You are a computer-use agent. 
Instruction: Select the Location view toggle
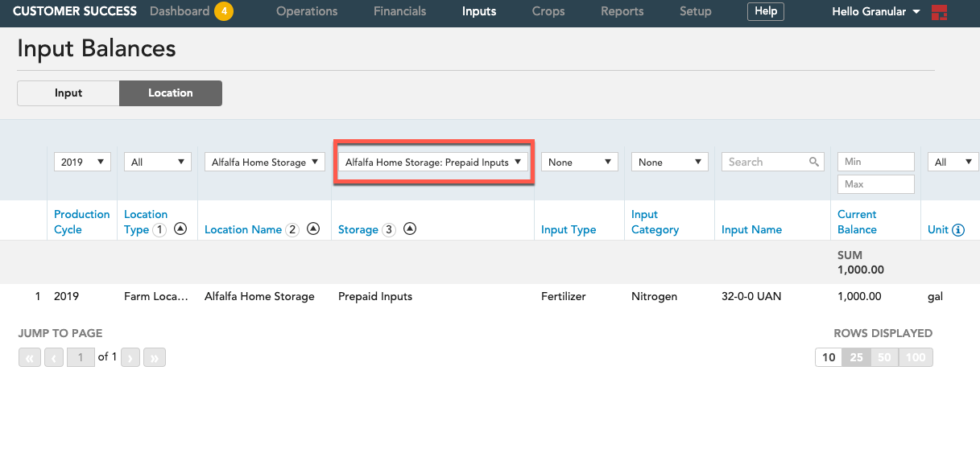(x=171, y=93)
